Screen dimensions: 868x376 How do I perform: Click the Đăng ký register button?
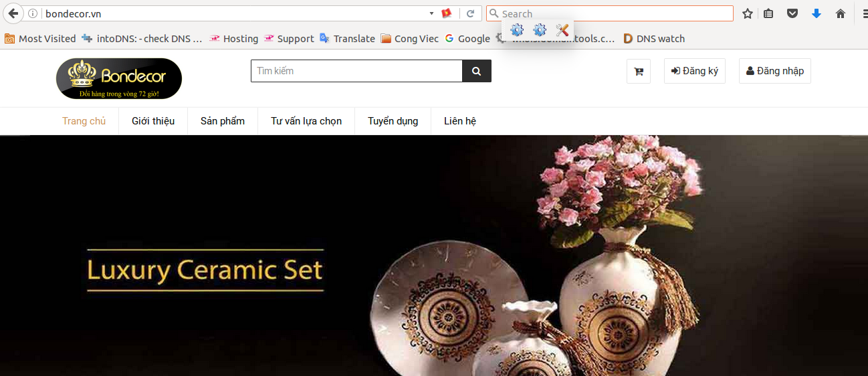(695, 71)
